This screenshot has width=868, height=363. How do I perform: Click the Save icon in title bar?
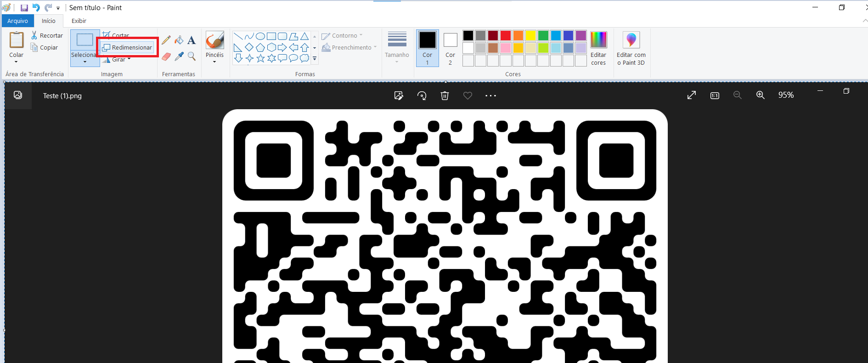(24, 8)
